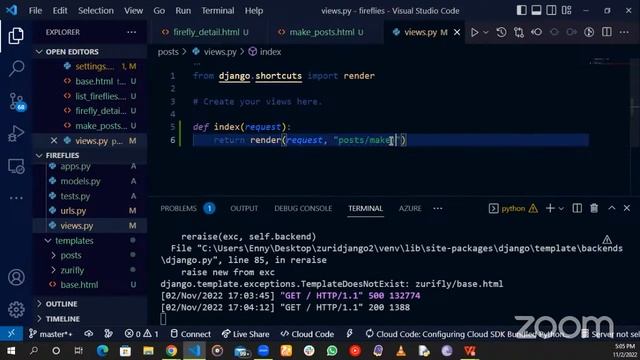Open timeline history icon in editor toolbar
Screen dimensions: 640x360
coord(501,32)
